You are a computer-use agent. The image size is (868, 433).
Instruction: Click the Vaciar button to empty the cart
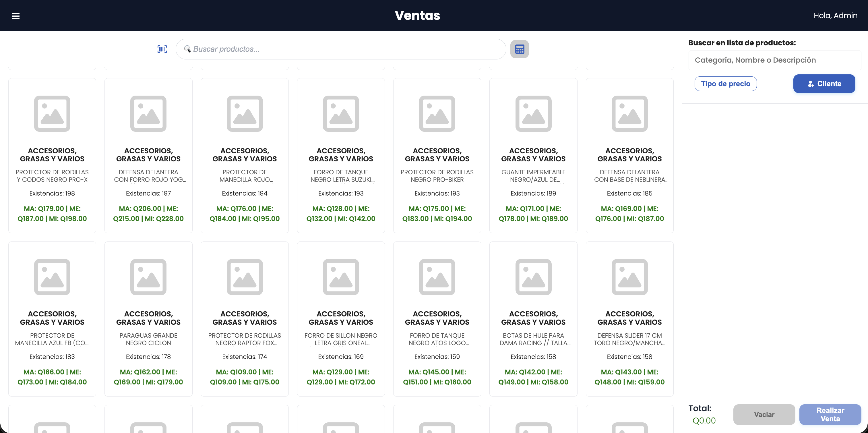[764, 414]
